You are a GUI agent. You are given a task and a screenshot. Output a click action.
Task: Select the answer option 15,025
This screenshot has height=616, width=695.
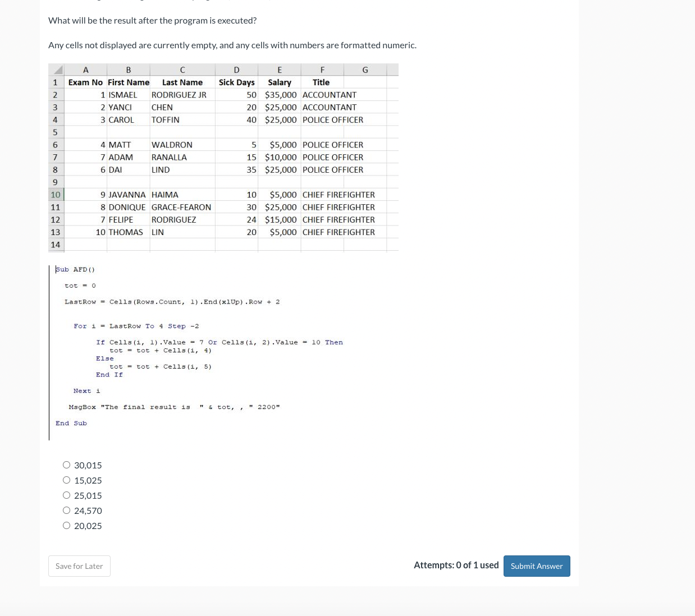[66, 480]
